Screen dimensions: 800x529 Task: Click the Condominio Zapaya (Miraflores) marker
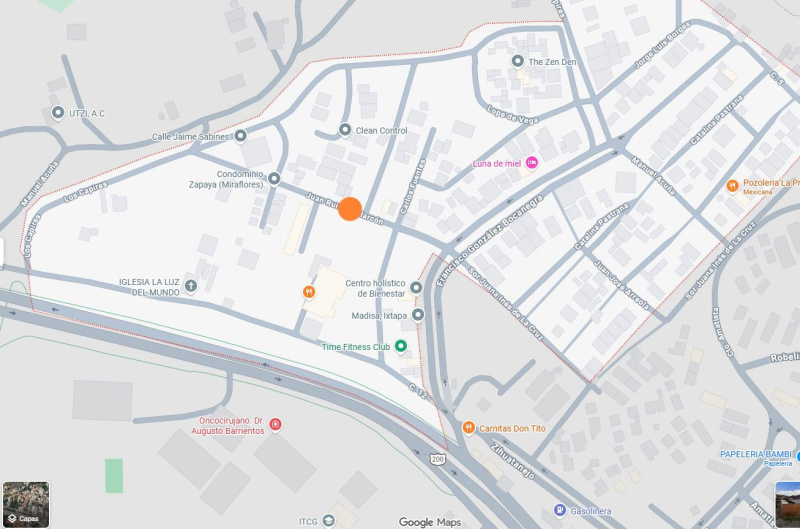pos(274,179)
